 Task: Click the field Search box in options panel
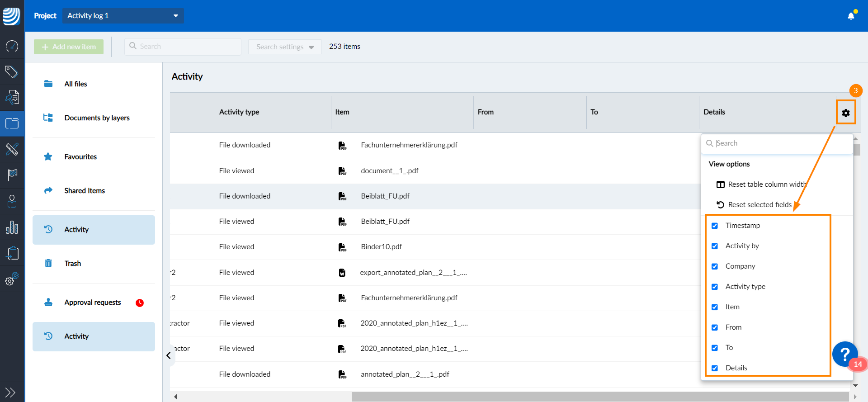[x=777, y=143]
